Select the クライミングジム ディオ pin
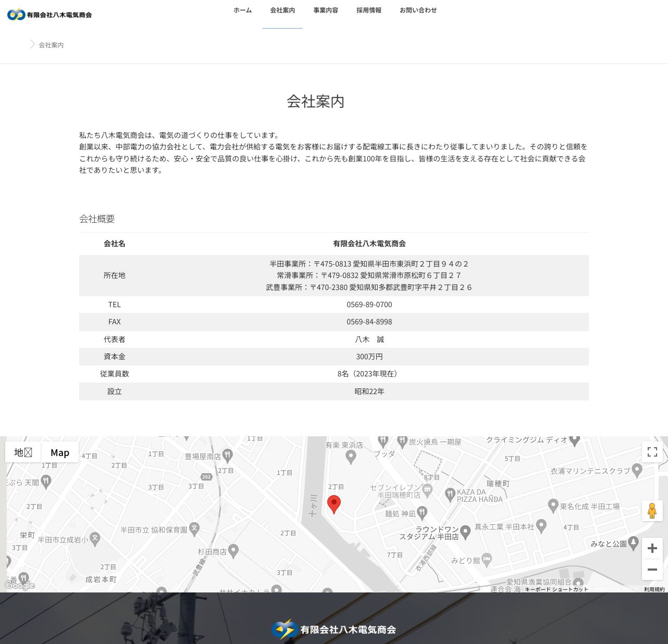Screen dimensions: 668x644 [575, 440]
